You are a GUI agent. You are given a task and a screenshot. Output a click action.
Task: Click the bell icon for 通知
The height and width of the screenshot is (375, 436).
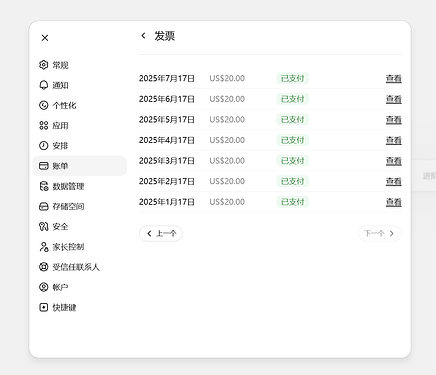coord(44,85)
